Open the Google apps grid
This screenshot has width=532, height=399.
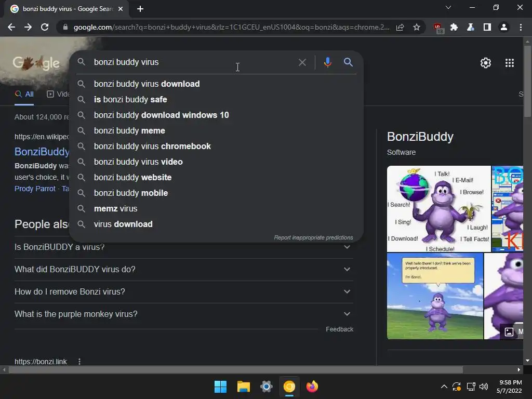tap(510, 63)
